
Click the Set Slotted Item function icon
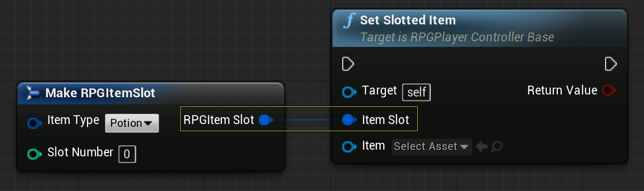click(349, 20)
